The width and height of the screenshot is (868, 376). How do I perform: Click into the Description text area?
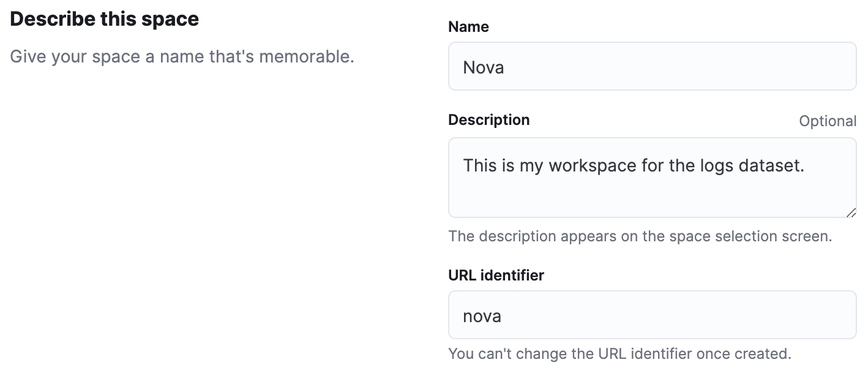pos(652,178)
